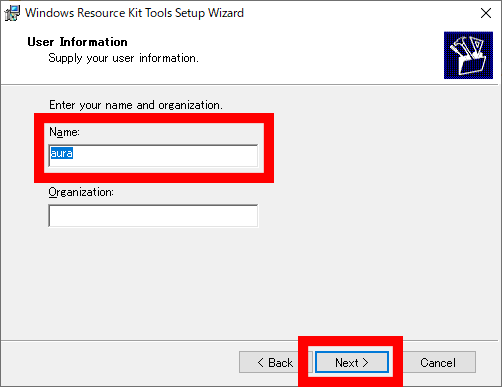Click the highlighted text 'aura' in Name

pos(62,153)
